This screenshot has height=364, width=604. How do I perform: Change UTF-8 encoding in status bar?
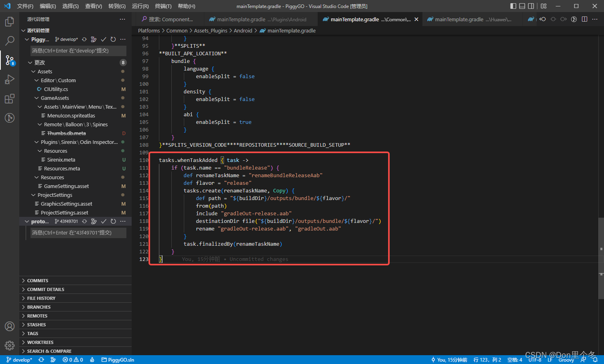[535, 360]
